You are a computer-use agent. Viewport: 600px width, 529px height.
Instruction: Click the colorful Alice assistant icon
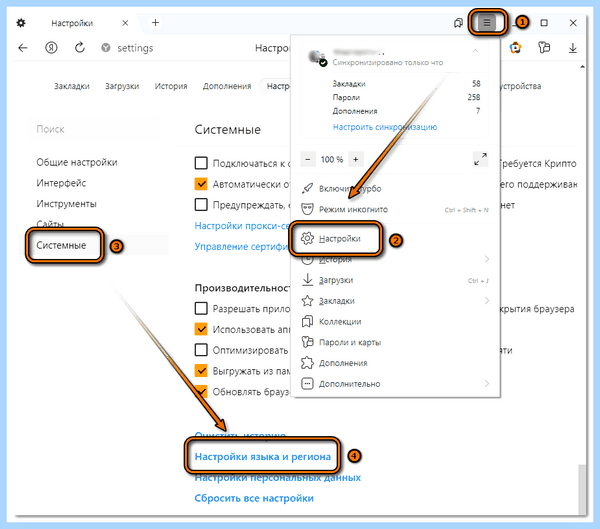pyautogui.click(x=515, y=48)
